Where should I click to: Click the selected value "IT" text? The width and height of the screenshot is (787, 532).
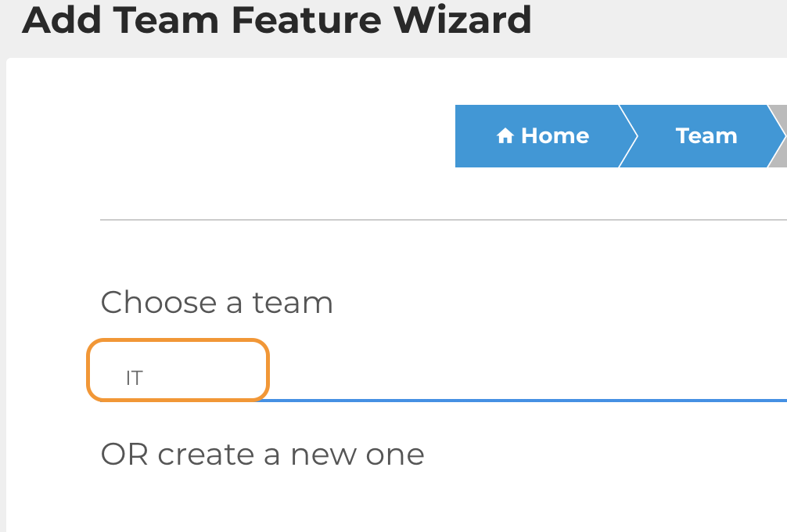pos(135,379)
